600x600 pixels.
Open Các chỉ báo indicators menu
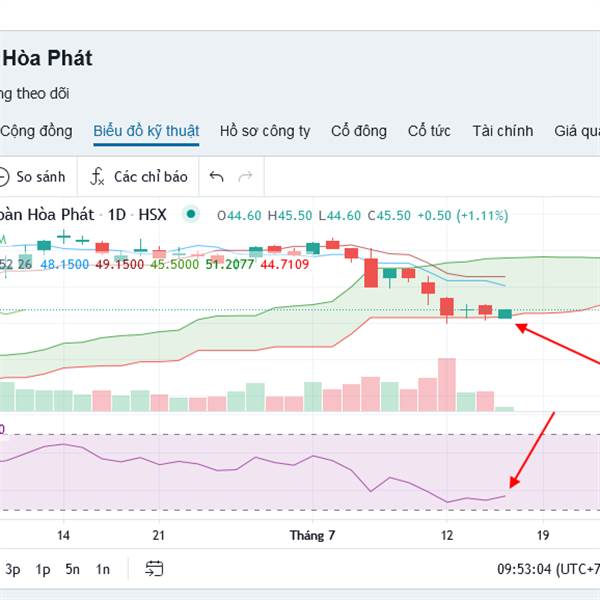(x=151, y=177)
